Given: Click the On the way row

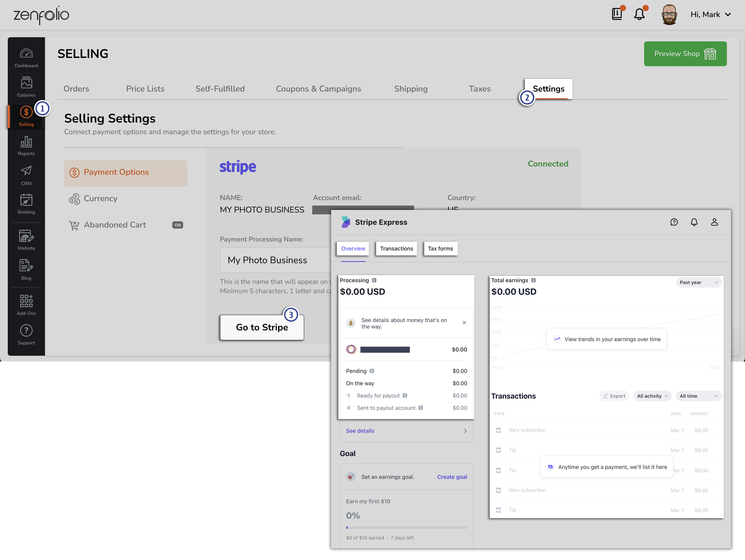Looking at the screenshot, I should coord(407,383).
